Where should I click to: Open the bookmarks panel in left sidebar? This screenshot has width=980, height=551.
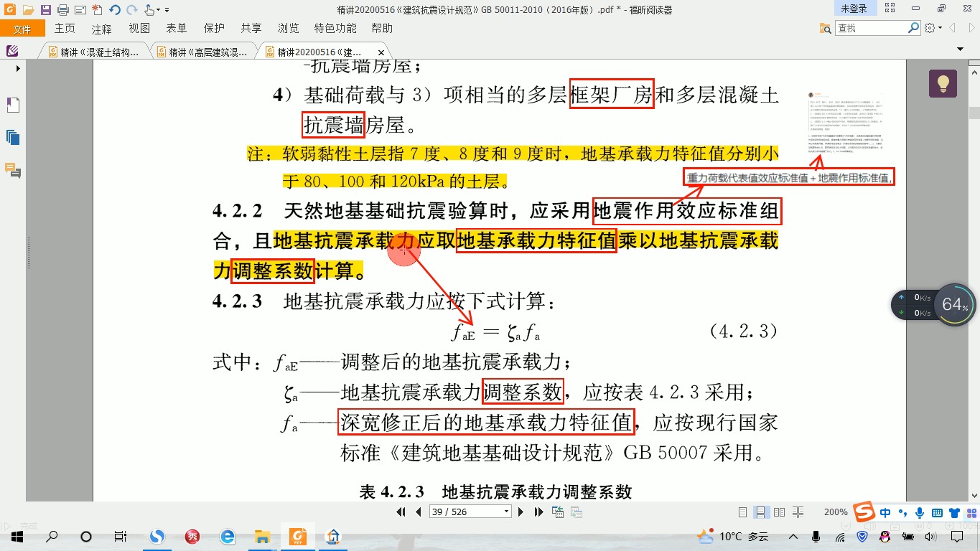pyautogui.click(x=12, y=104)
